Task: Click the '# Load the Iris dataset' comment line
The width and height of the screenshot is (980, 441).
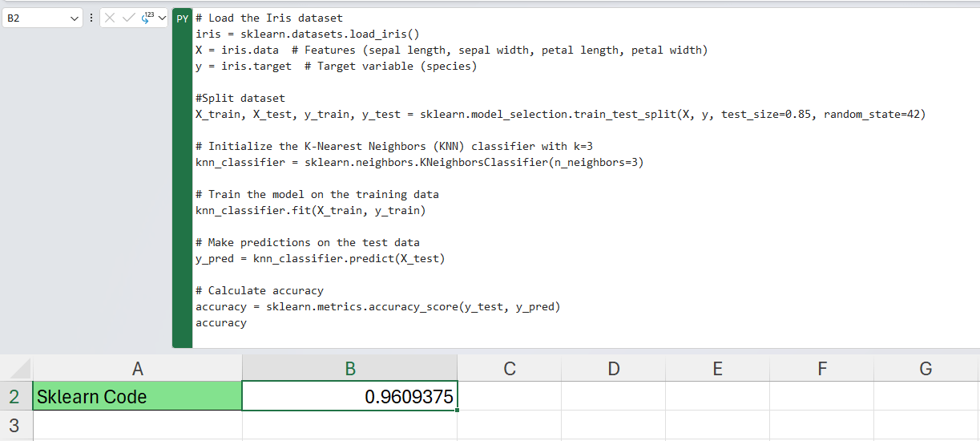Action: click(x=269, y=18)
